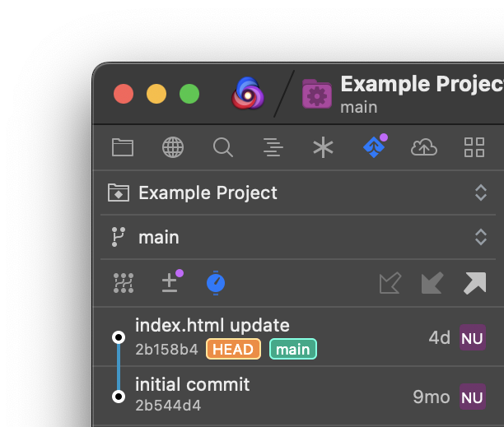Viewport: 504px width, 427px height.
Task: Select the index.html update commit
Action: (298, 336)
